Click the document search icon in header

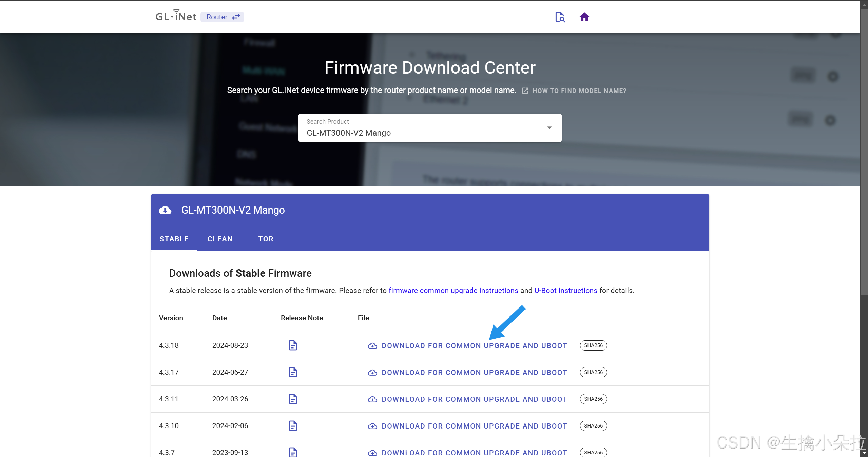560,17
